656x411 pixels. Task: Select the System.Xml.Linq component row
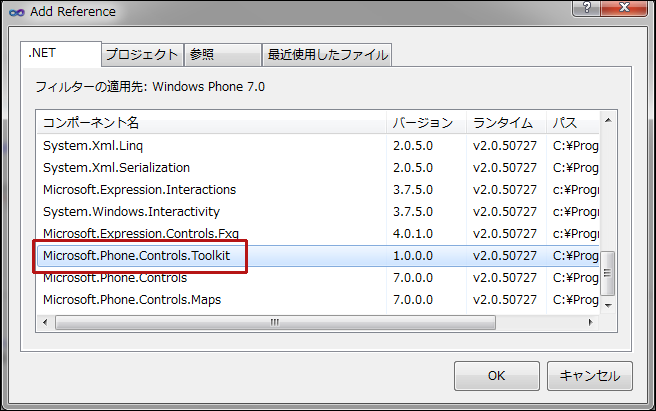pos(318,146)
